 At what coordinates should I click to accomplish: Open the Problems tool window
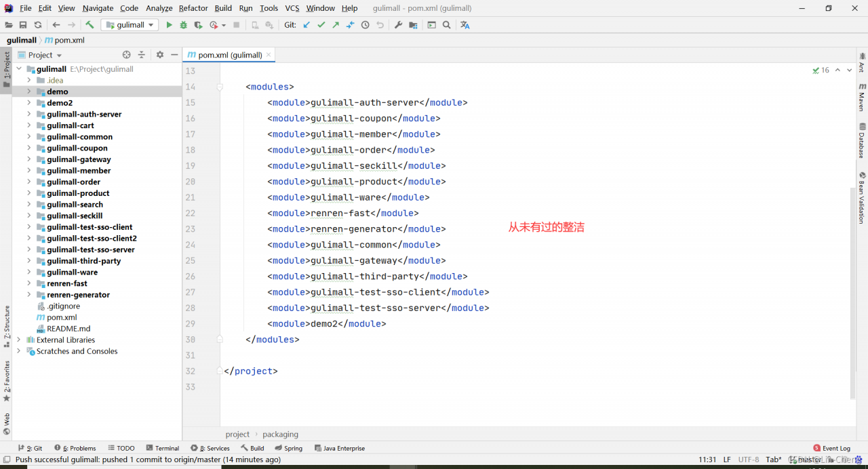coord(75,448)
